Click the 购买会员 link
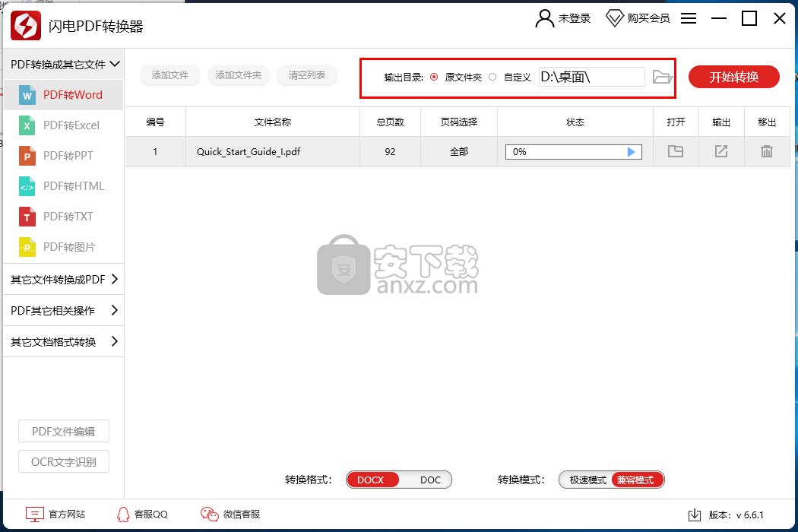 tap(648, 18)
